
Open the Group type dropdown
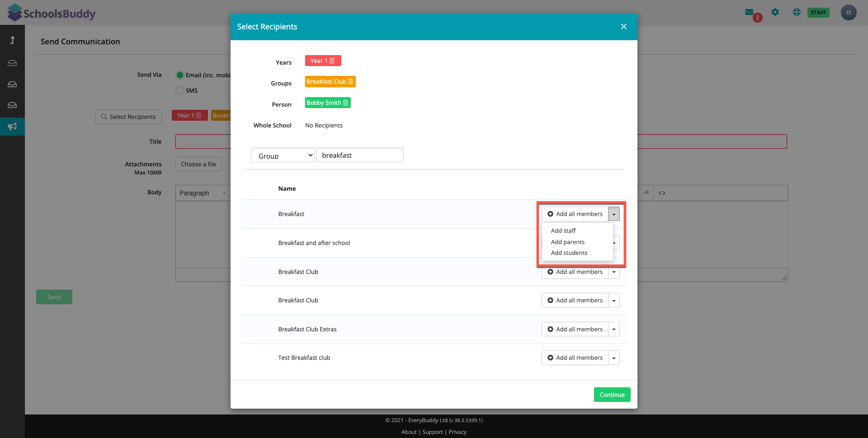pos(283,155)
